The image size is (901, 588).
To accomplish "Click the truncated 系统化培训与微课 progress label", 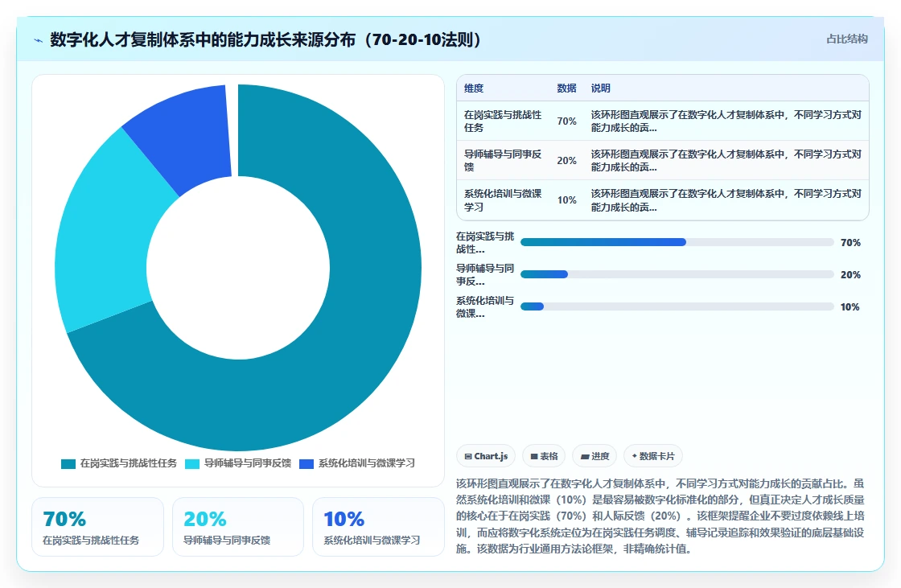I will (485, 307).
